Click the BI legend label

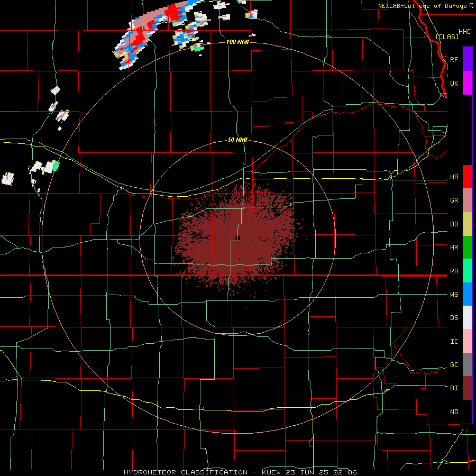point(454,388)
